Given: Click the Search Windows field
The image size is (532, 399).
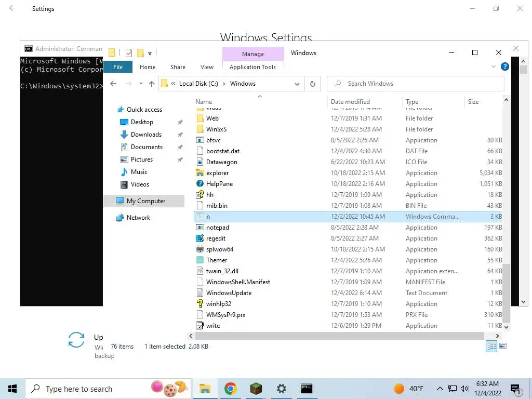Looking at the screenshot, I should pos(415,84).
